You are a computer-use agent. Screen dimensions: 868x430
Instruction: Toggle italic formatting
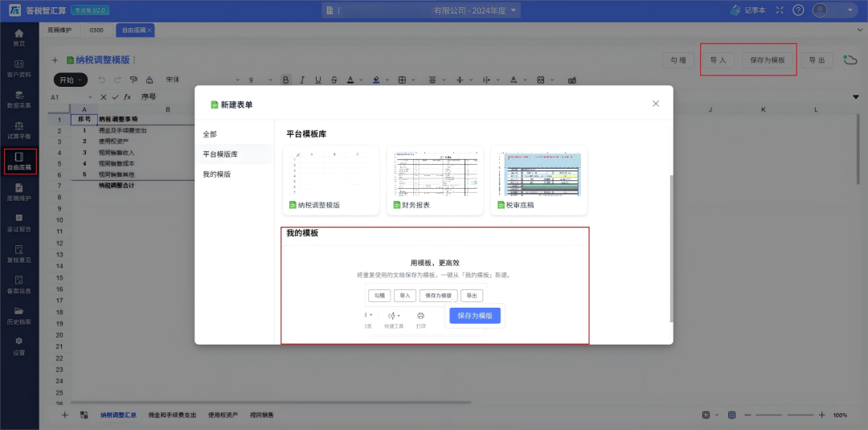tap(302, 80)
